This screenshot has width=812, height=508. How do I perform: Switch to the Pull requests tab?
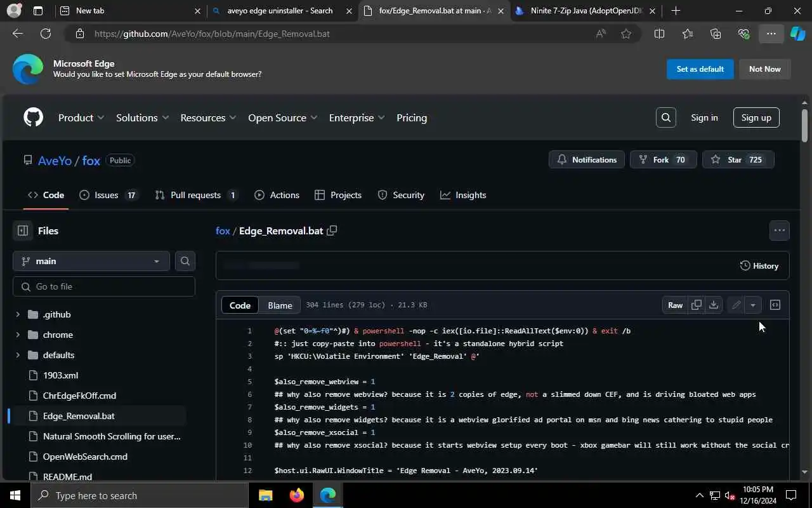(x=196, y=195)
